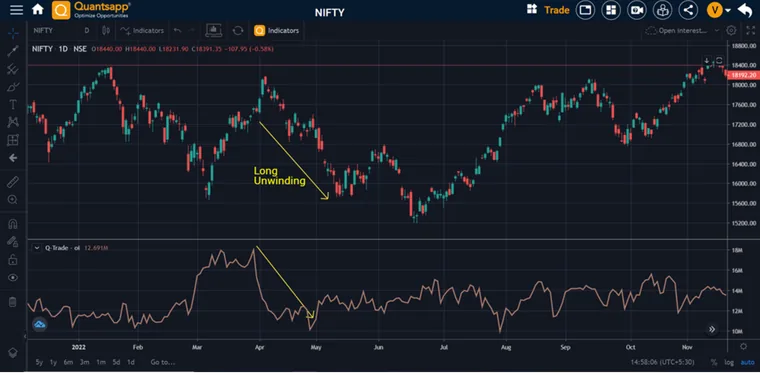
Task: Select the 5d time range
Action: click(x=116, y=362)
